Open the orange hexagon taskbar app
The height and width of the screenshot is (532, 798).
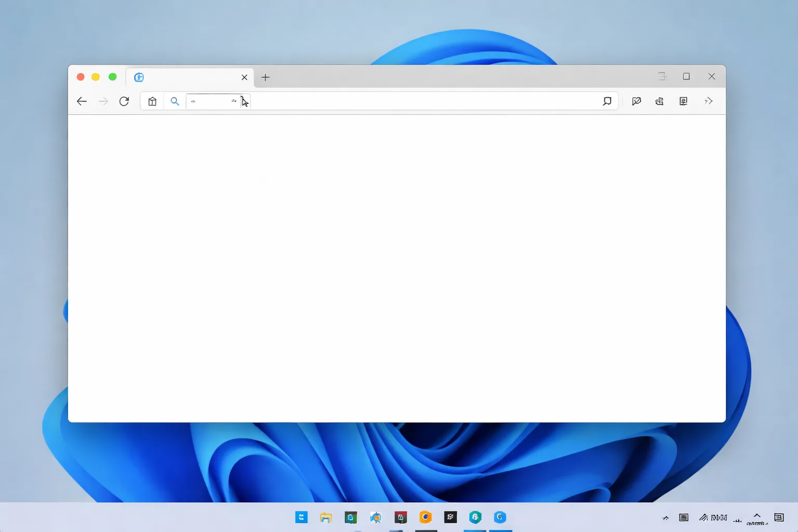pos(425,517)
